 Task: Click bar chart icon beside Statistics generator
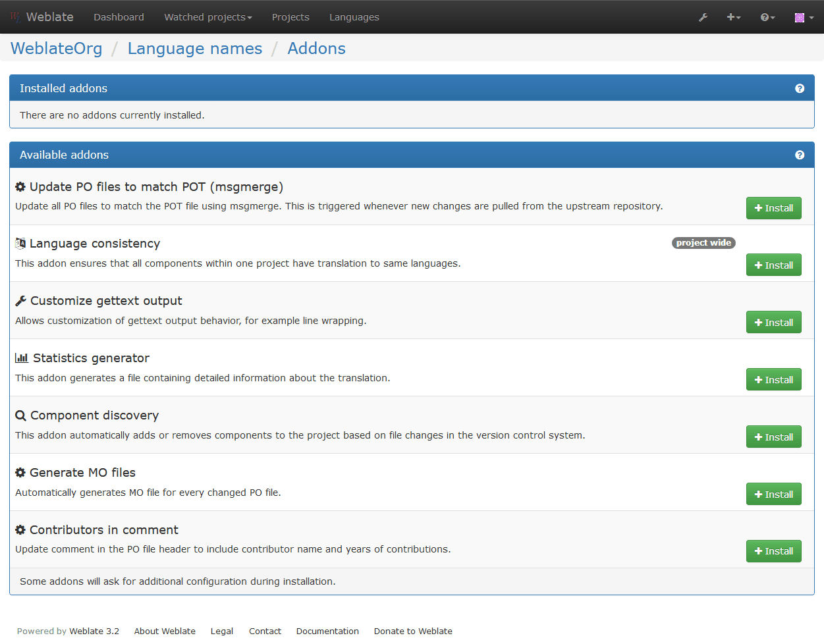click(22, 358)
